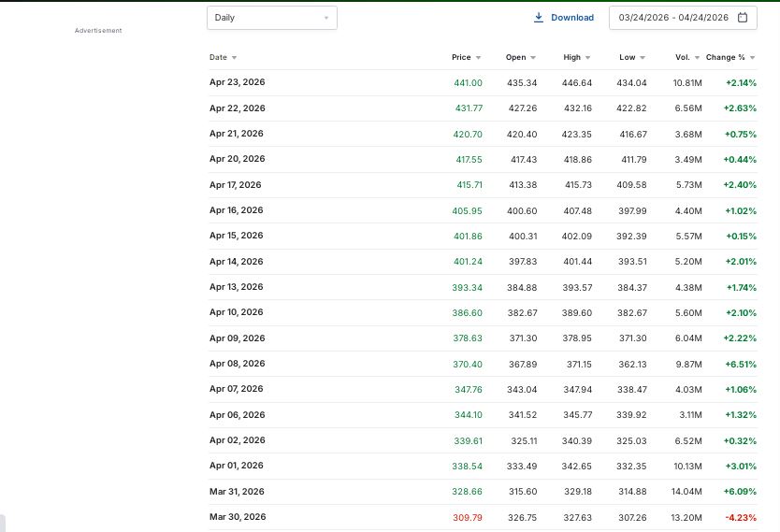Sort table by Change % header label
Screen dimensions: 780x532
pyautogui.click(x=725, y=58)
